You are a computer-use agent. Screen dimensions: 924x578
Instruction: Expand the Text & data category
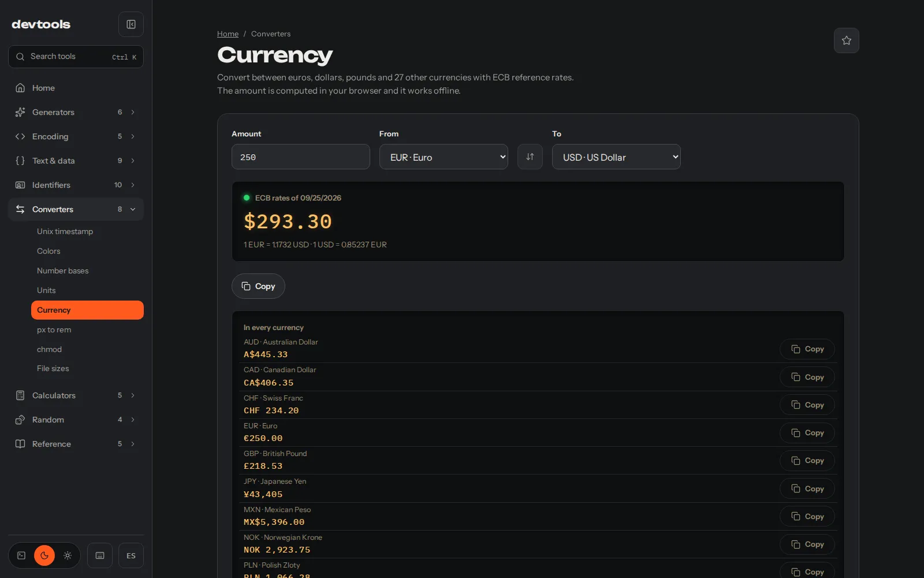tap(76, 161)
